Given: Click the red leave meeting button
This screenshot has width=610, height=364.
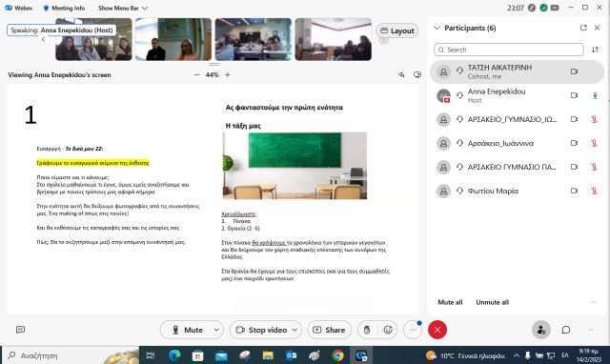Looking at the screenshot, I should [437, 330].
